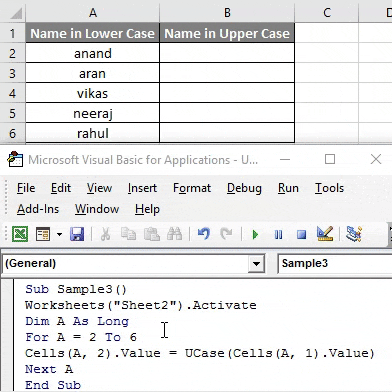Undo the last action with the blue arrow
This screenshot has width=392, height=392.
tap(204, 234)
